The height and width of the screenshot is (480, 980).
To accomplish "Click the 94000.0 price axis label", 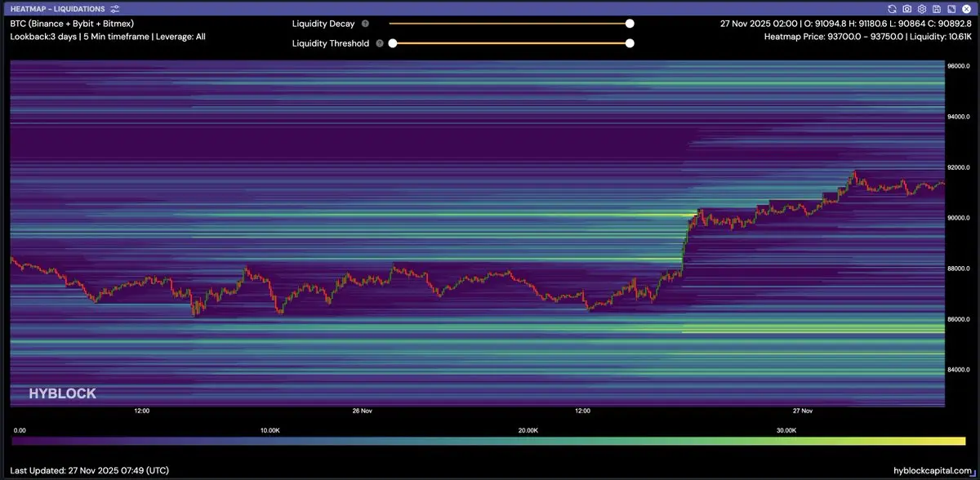I will coord(958,117).
